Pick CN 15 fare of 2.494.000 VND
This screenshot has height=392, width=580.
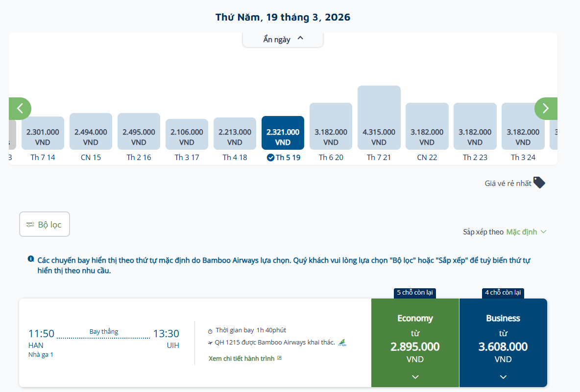point(91,132)
